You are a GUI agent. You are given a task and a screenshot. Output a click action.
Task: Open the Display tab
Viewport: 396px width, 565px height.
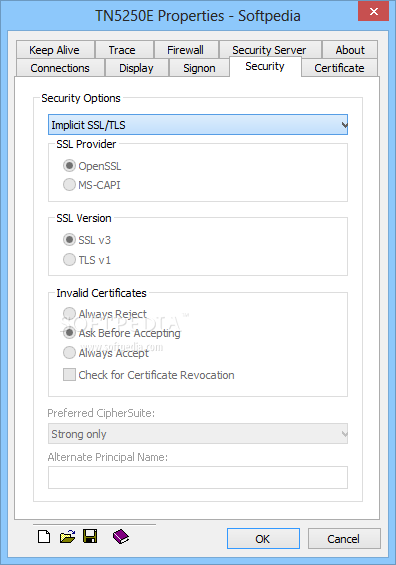point(137,68)
